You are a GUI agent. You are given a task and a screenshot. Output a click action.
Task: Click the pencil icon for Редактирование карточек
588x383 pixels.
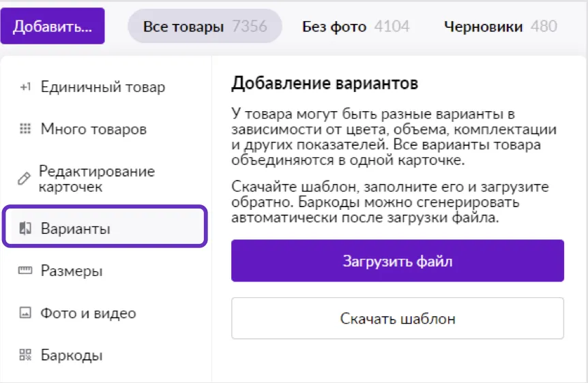(24, 179)
